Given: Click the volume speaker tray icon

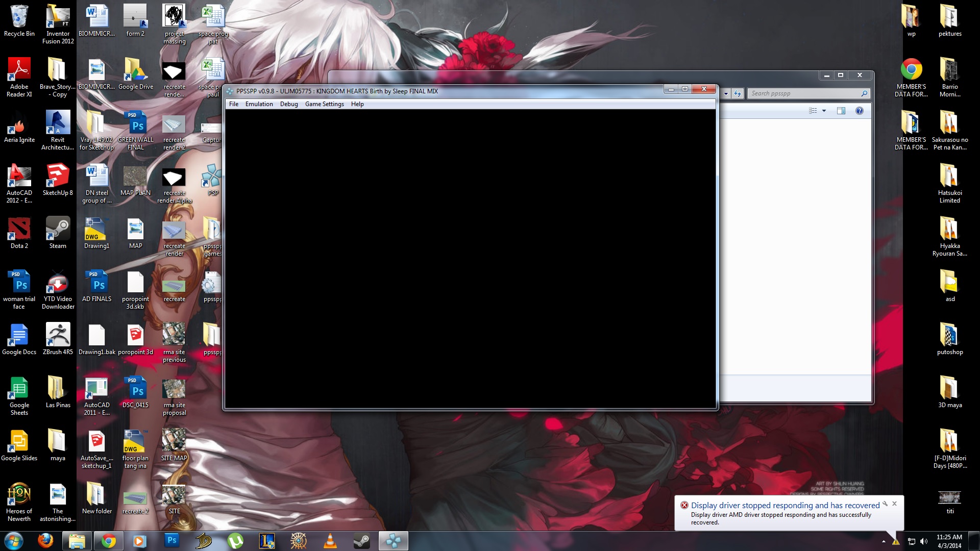Looking at the screenshot, I should pos(924,541).
